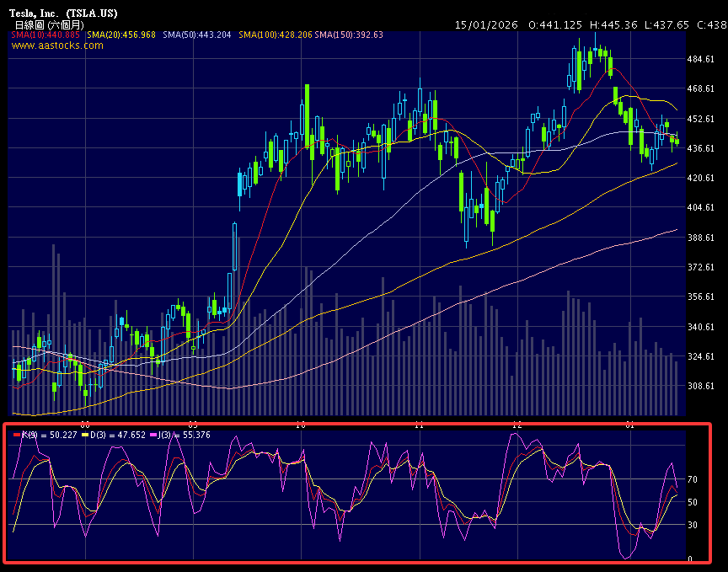Click the Tesla, Inc. (TSLA.US) chart title

pyautogui.click(x=64, y=13)
